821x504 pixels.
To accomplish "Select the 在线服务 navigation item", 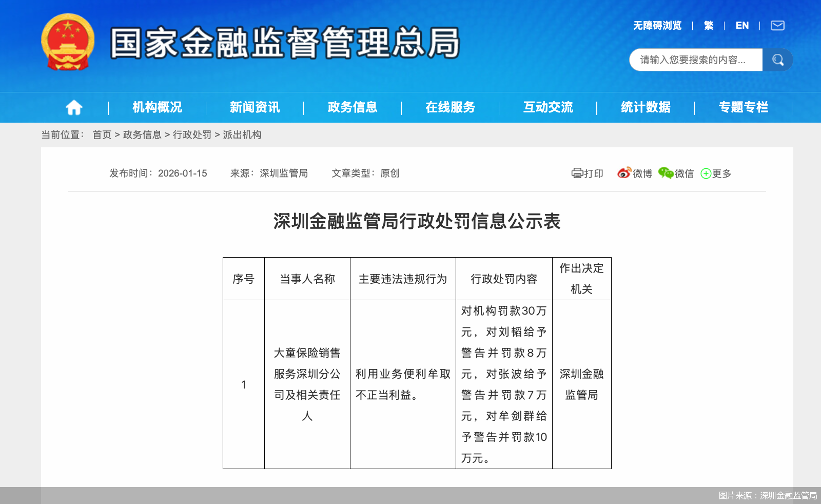I will 450,107.
